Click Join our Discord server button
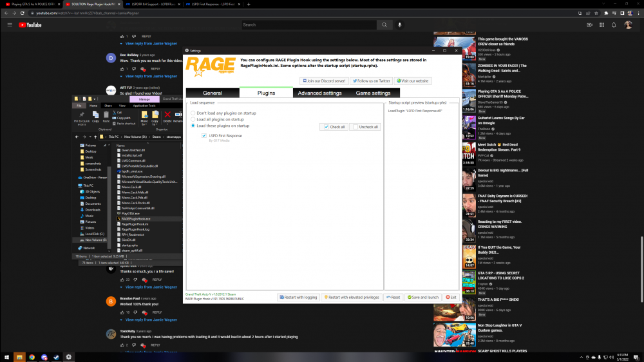 [324, 81]
